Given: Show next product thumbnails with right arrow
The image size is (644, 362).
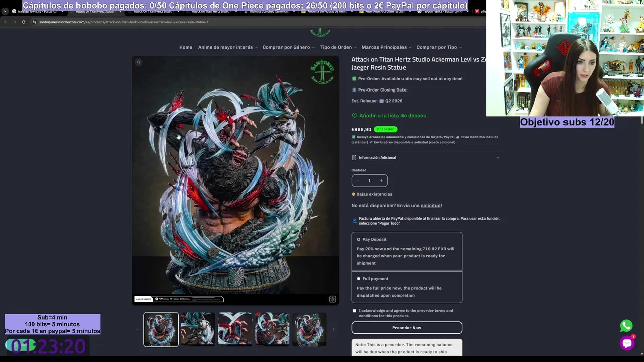Looking at the screenshot, I should point(333,330).
